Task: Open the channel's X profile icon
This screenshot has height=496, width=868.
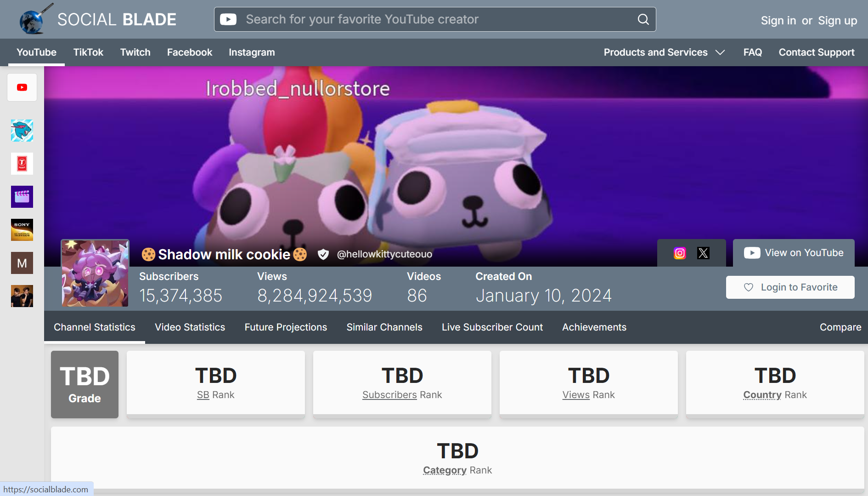Action: pyautogui.click(x=703, y=253)
